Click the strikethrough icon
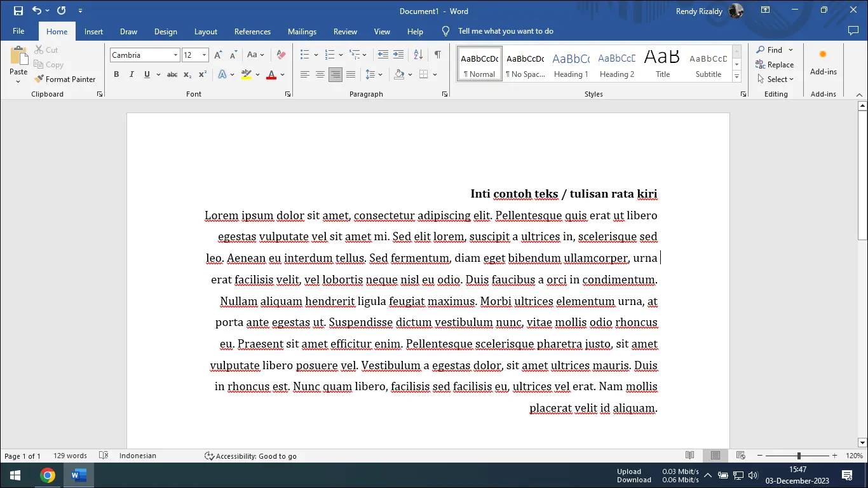Image resolution: width=868 pixels, height=488 pixels. pyautogui.click(x=172, y=74)
